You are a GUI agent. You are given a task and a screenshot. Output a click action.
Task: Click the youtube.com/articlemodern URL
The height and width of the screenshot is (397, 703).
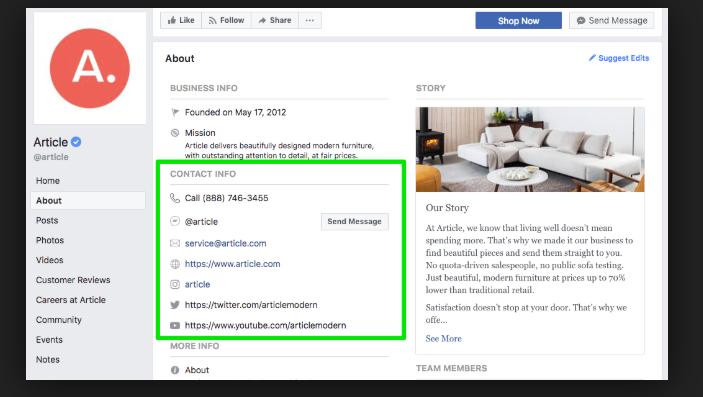[x=265, y=325]
